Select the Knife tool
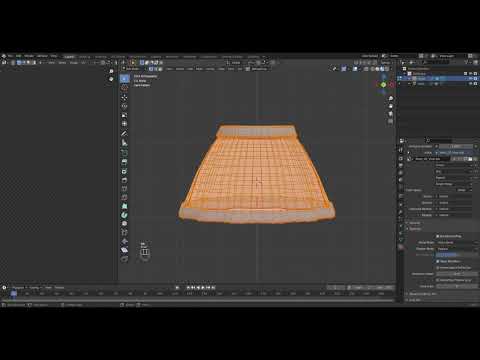 124,197
